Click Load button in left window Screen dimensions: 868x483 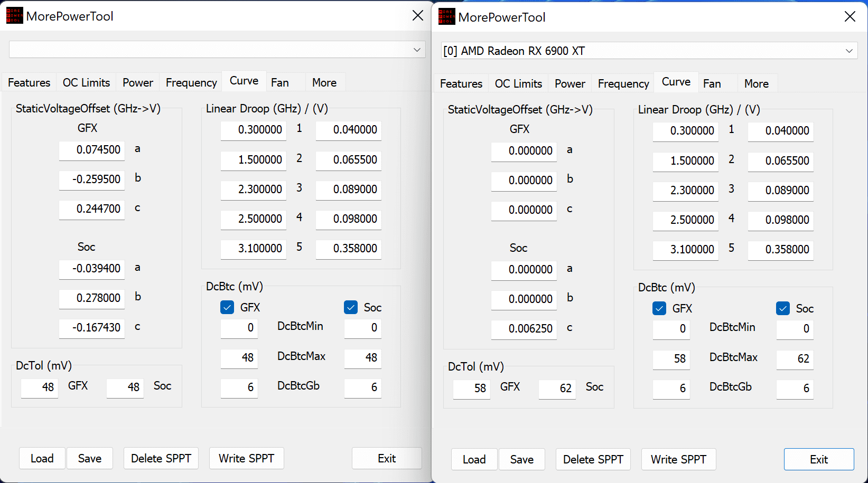[42, 458]
